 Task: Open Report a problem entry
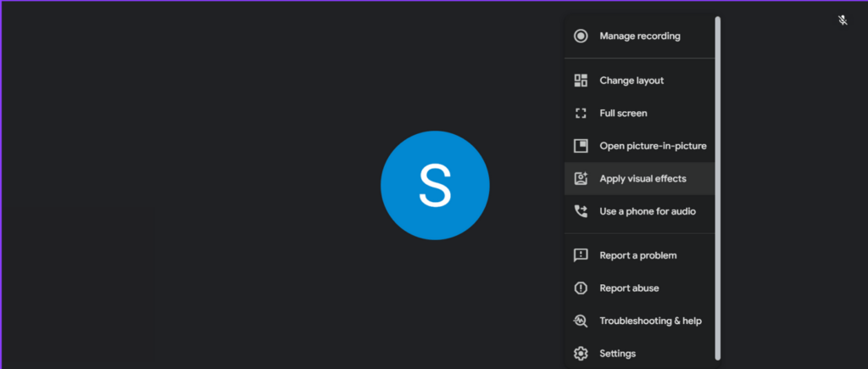[x=639, y=255]
